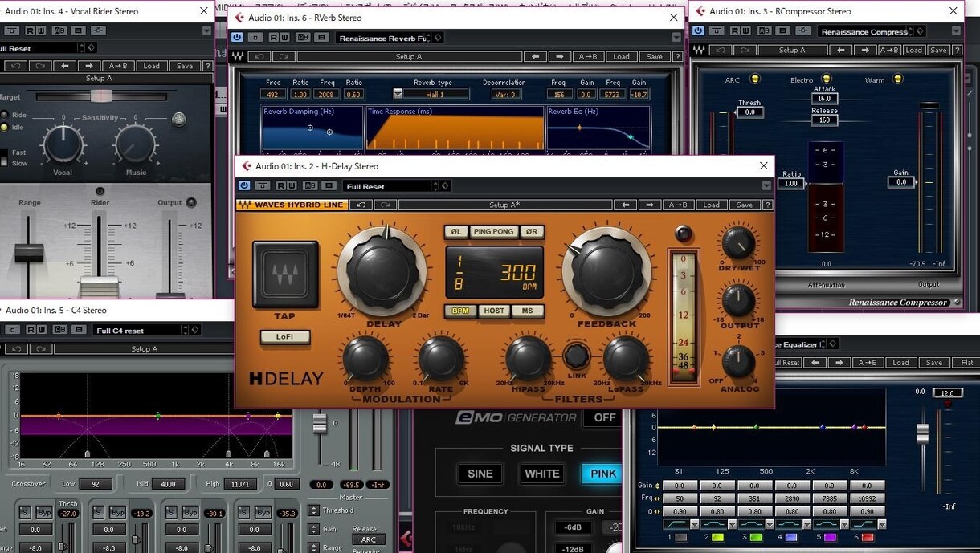
Task: Click the H-Delay bypass icon next to power
Action: click(x=263, y=185)
